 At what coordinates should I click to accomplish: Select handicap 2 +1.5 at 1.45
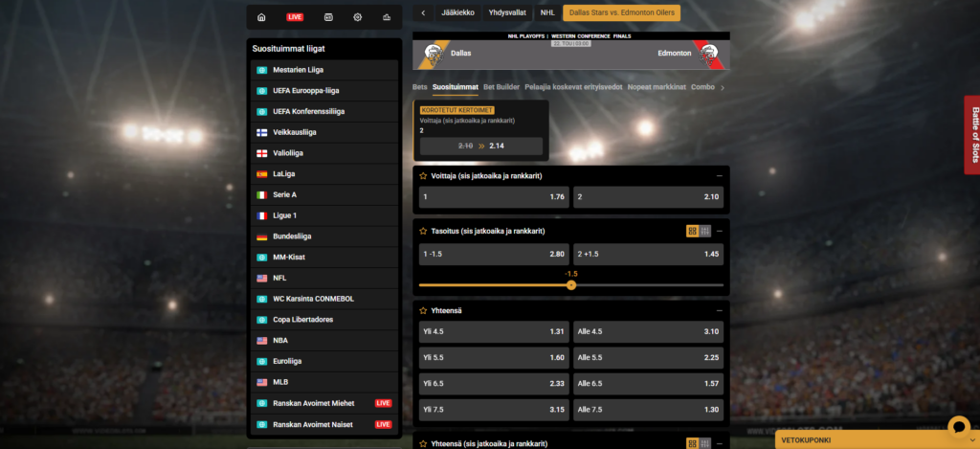pyautogui.click(x=648, y=254)
